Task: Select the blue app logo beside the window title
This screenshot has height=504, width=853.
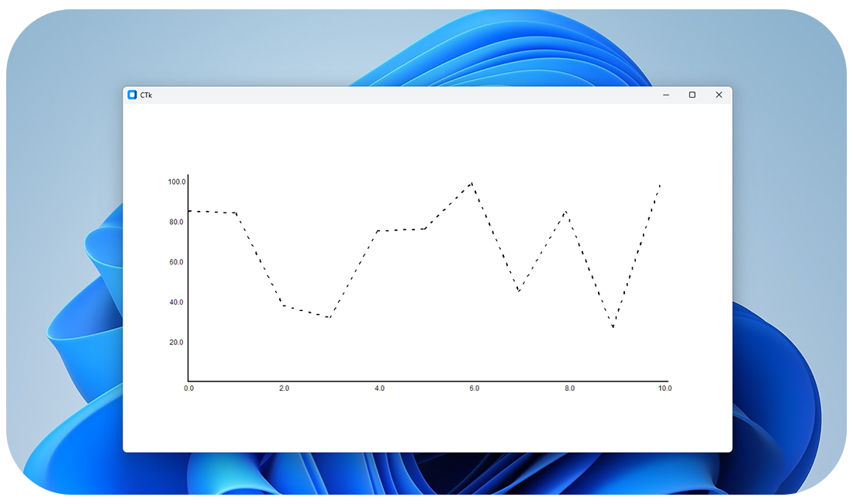Action: [x=132, y=94]
